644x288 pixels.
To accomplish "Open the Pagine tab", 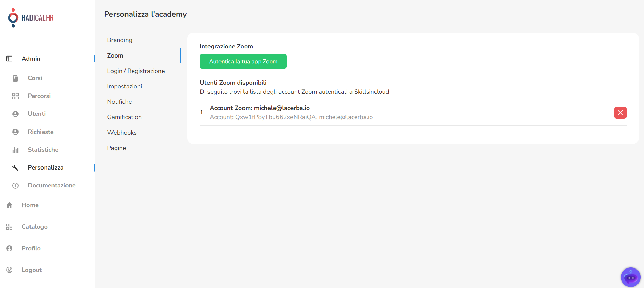I will pyautogui.click(x=117, y=148).
